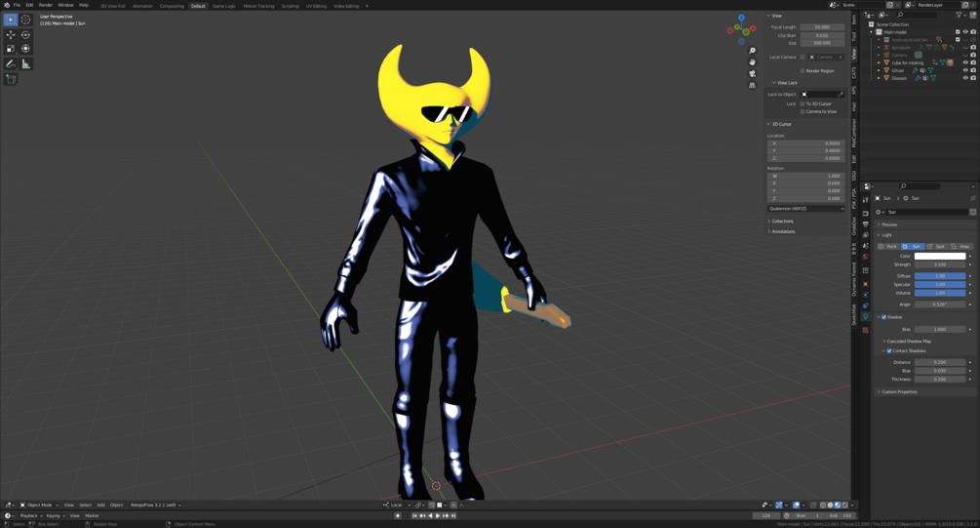Open the Add menu in viewport header
Screen dimensions: 980x528
point(100,505)
